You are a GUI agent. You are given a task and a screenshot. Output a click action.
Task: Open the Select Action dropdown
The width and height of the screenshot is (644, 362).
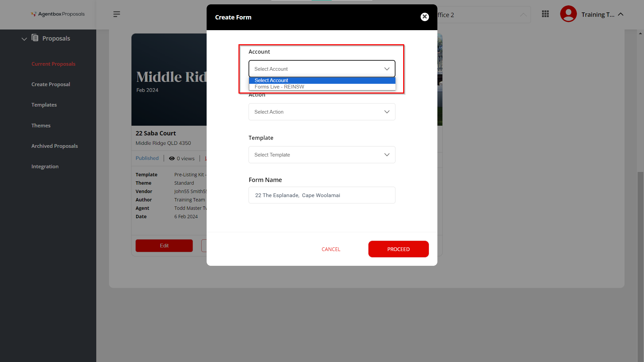(x=322, y=112)
